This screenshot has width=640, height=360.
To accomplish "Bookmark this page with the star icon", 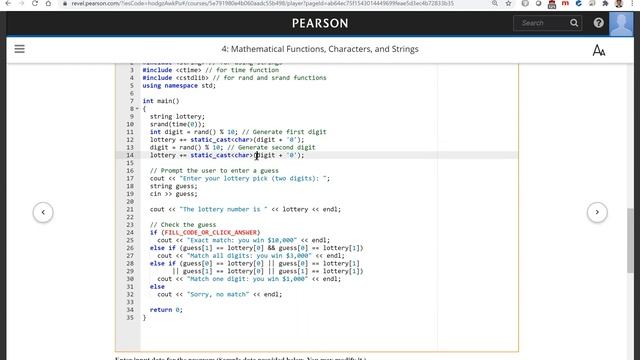I will (x=508, y=4).
